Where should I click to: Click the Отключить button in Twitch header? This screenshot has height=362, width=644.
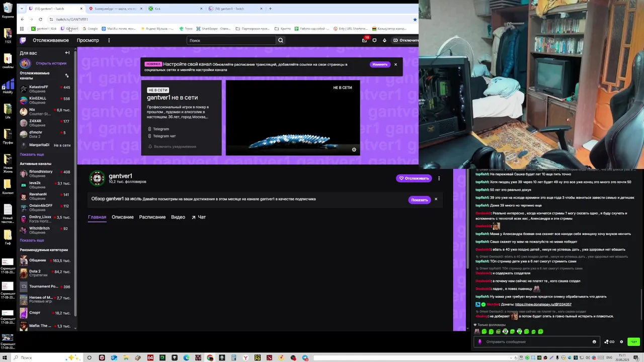click(406, 40)
